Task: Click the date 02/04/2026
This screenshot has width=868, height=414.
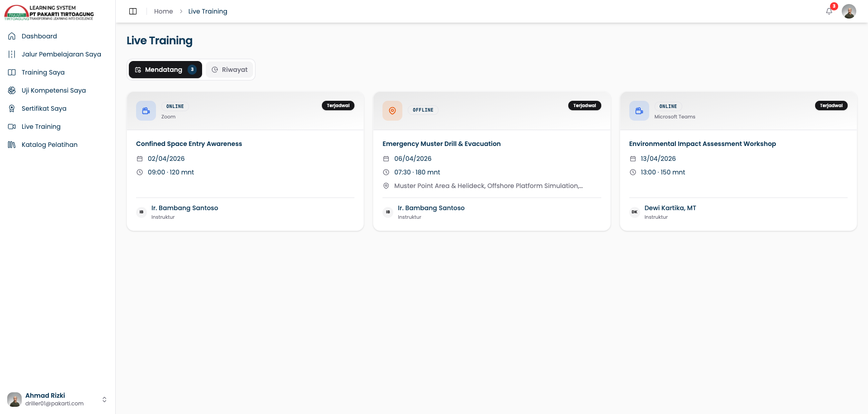Action: click(x=166, y=159)
